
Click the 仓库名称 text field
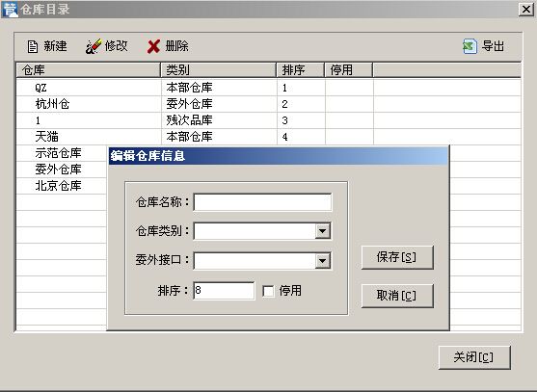[x=262, y=202]
